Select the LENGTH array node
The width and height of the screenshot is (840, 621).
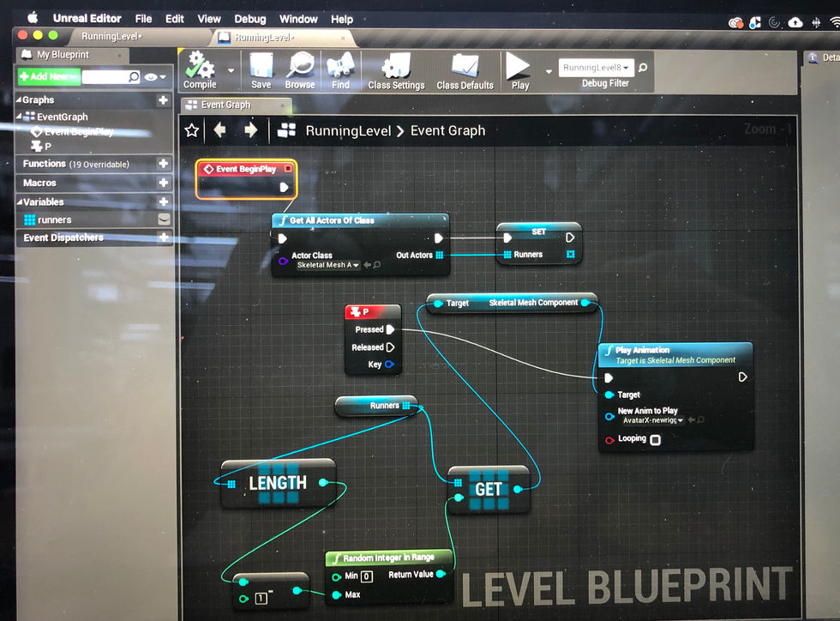pos(278,484)
